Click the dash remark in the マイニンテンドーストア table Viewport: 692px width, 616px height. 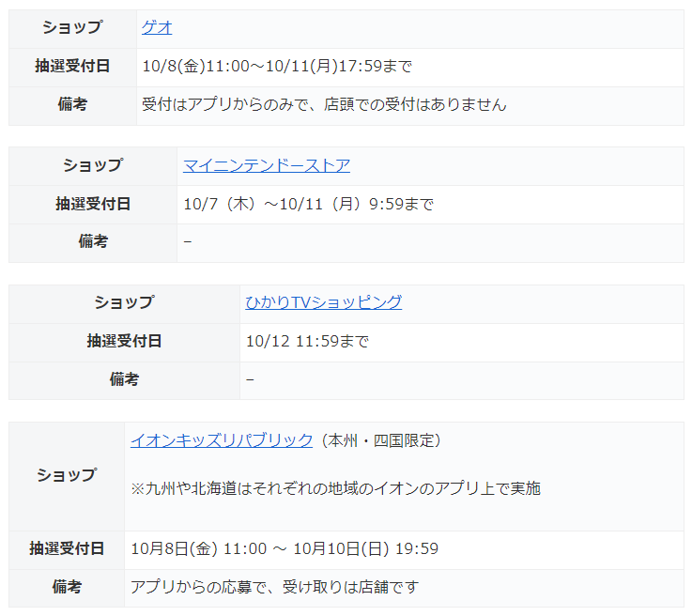pos(188,242)
